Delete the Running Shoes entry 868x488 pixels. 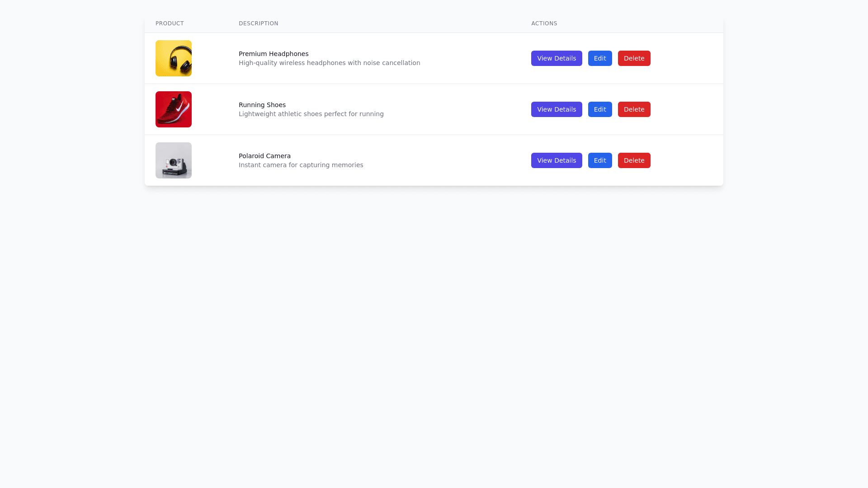tap(634, 109)
